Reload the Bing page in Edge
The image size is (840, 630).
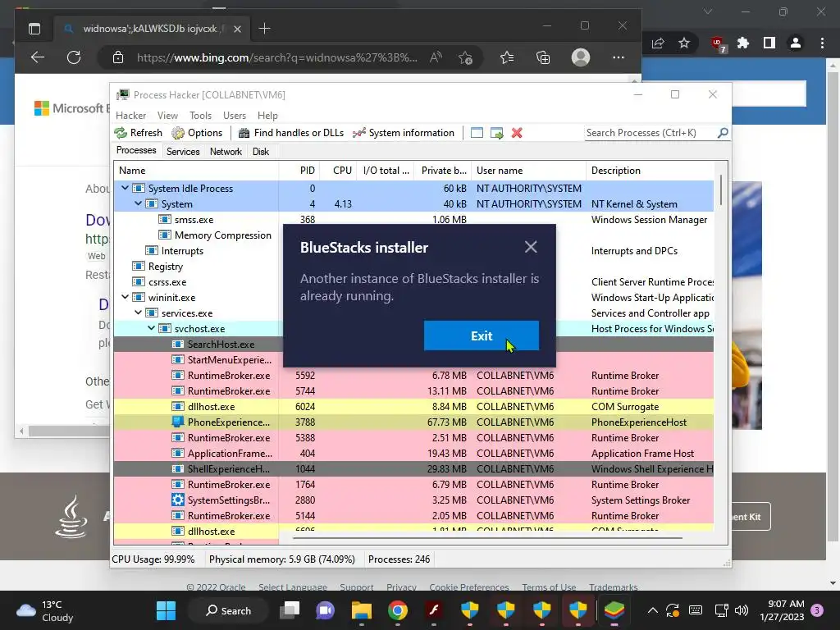point(74,57)
